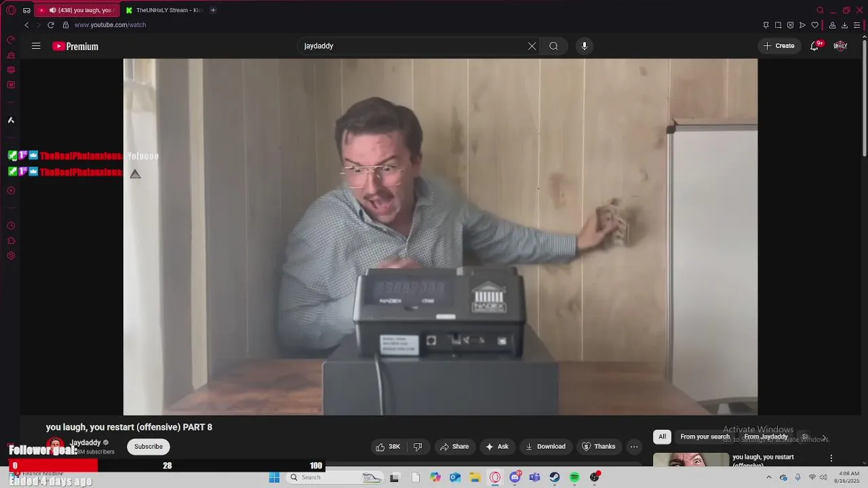Open Discord from the taskbar
The image size is (868, 488).
[515, 477]
